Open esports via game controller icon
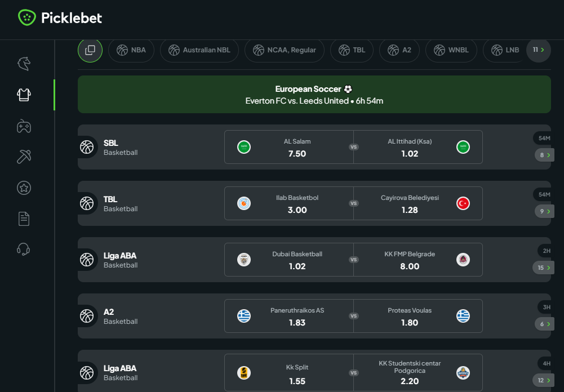This screenshot has width=564, height=392. (24, 126)
